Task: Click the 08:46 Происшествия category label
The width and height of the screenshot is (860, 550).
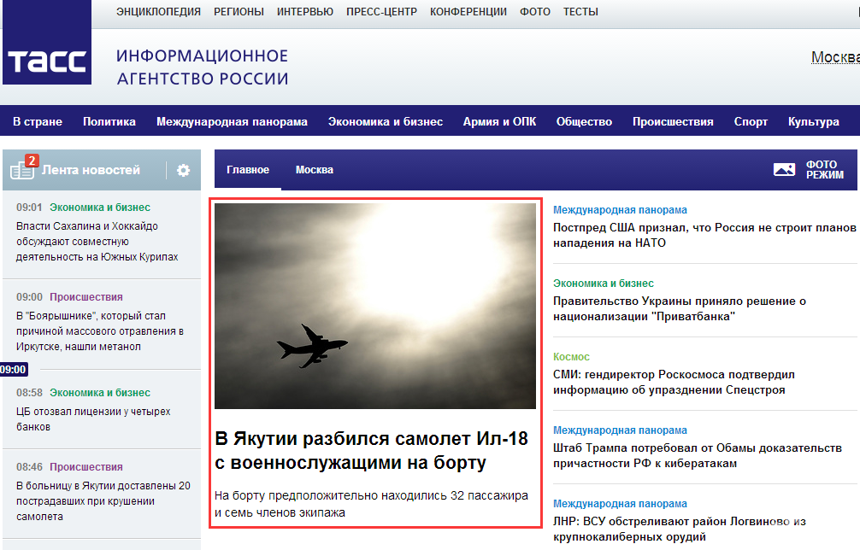Action: coord(86,467)
